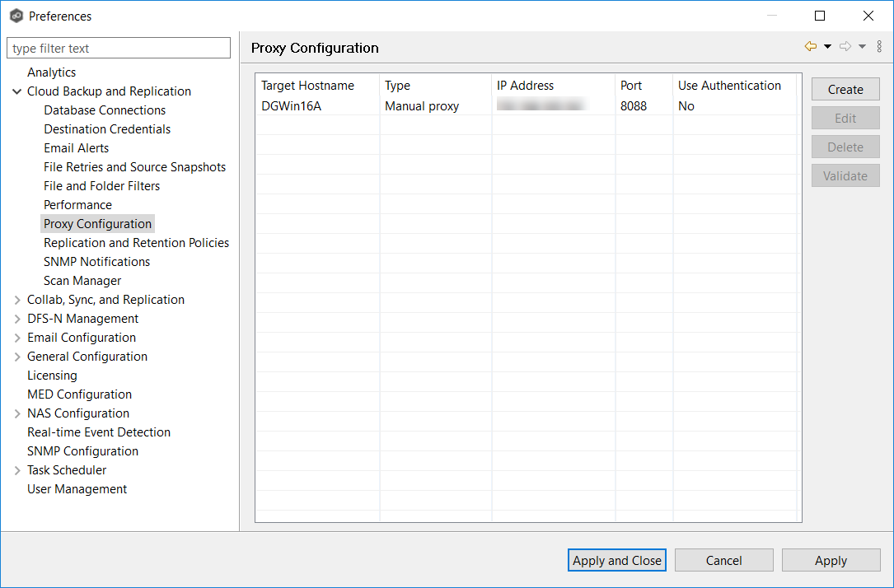The height and width of the screenshot is (588, 894).
Task: Click the Apply and Close button
Action: pyautogui.click(x=616, y=561)
